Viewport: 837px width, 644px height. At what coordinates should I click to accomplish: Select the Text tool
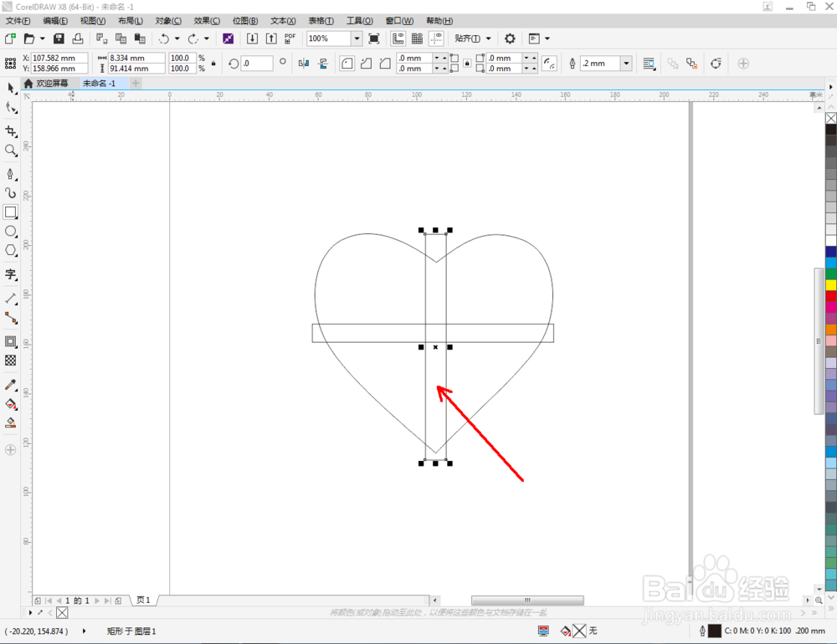point(10,274)
